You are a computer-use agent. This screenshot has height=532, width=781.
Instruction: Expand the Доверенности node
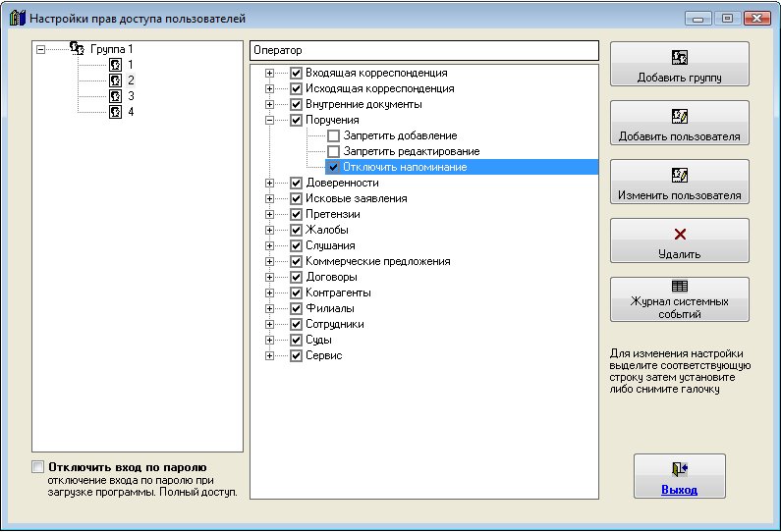[x=269, y=184]
